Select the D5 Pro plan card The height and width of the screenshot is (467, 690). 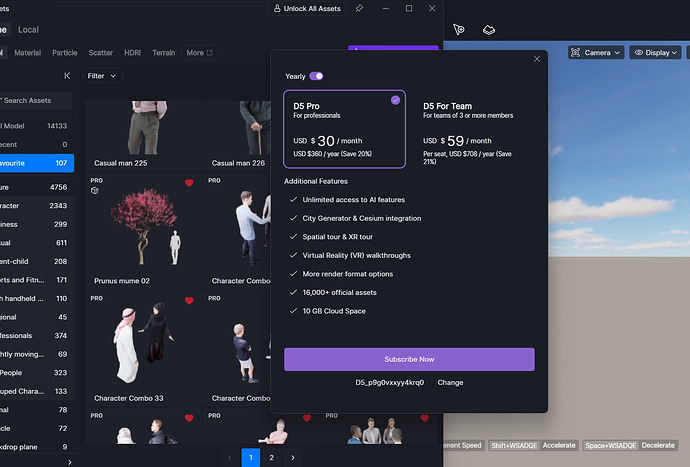tap(345, 129)
